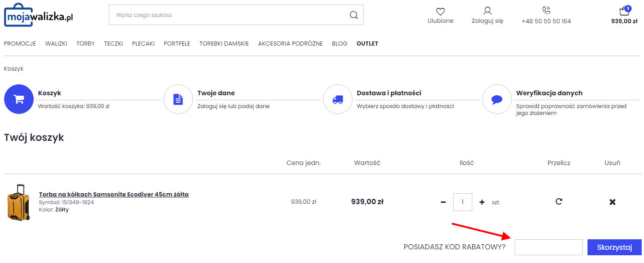Screen dimensions: 644x263
Task: Open the shopping cart icon in header
Action: click(624, 11)
